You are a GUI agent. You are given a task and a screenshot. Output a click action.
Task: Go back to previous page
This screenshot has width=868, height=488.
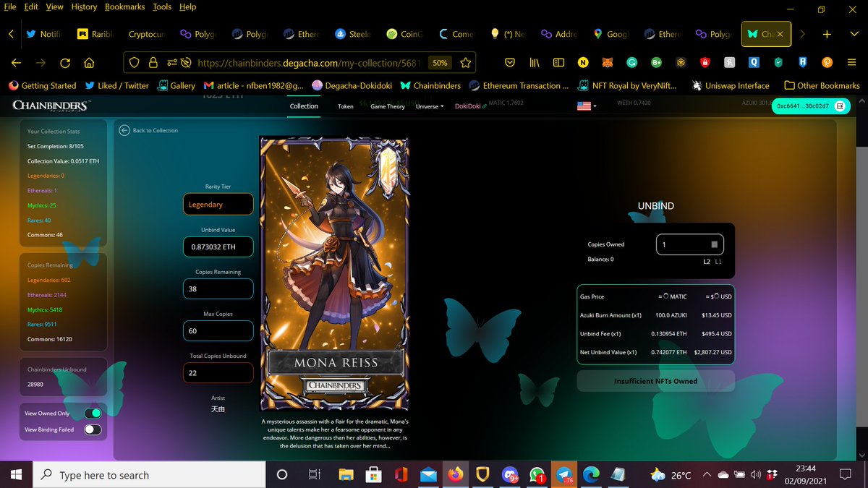(x=17, y=63)
